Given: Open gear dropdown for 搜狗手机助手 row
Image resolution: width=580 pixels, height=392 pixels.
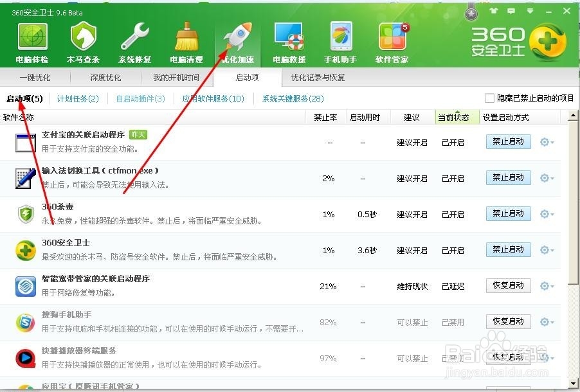Looking at the screenshot, I should click(547, 321).
